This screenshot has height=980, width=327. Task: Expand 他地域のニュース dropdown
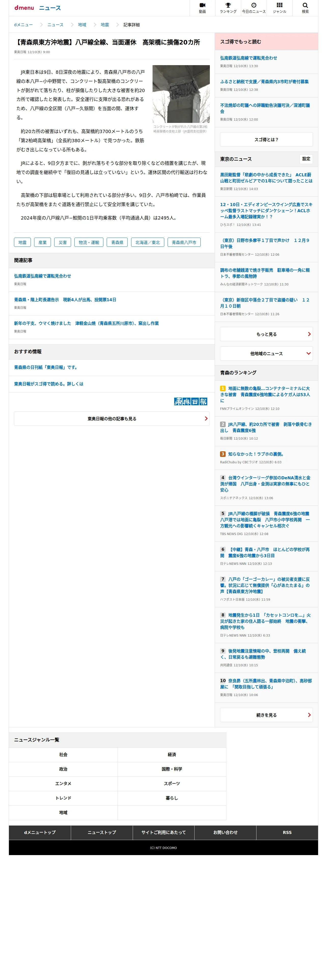[x=266, y=353]
